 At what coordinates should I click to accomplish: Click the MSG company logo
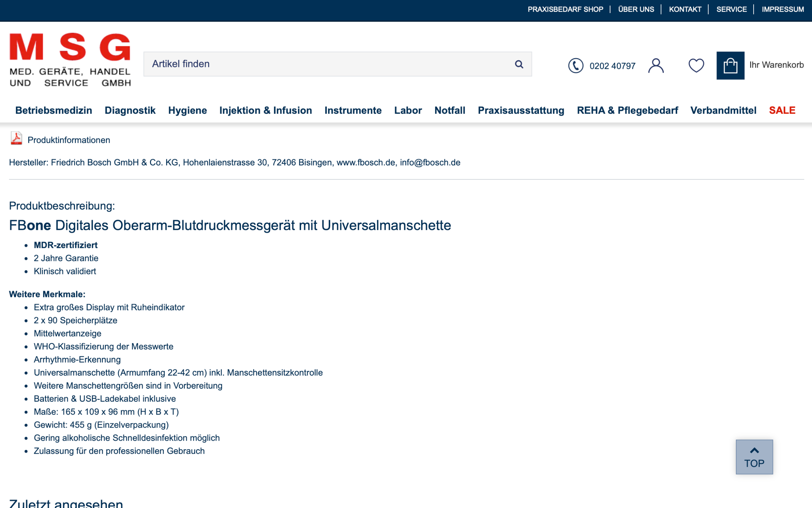[x=70, y=60]
